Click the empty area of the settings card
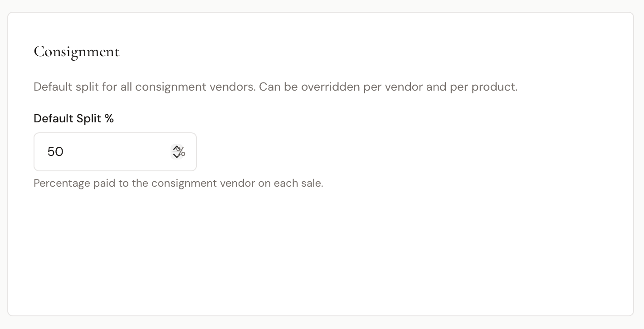 [408, 249]
